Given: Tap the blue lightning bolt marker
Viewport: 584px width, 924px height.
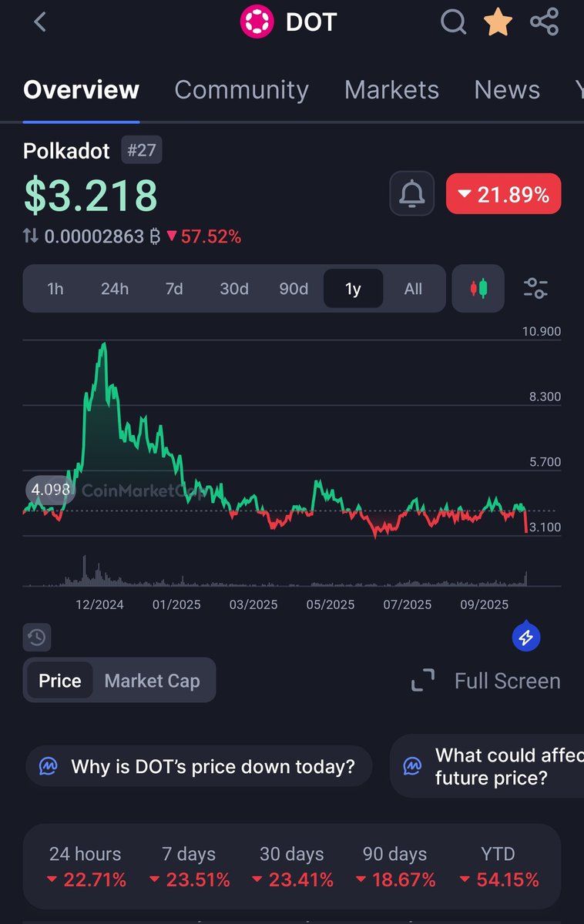Looking at the screenshot, I should tap(526, 638).
